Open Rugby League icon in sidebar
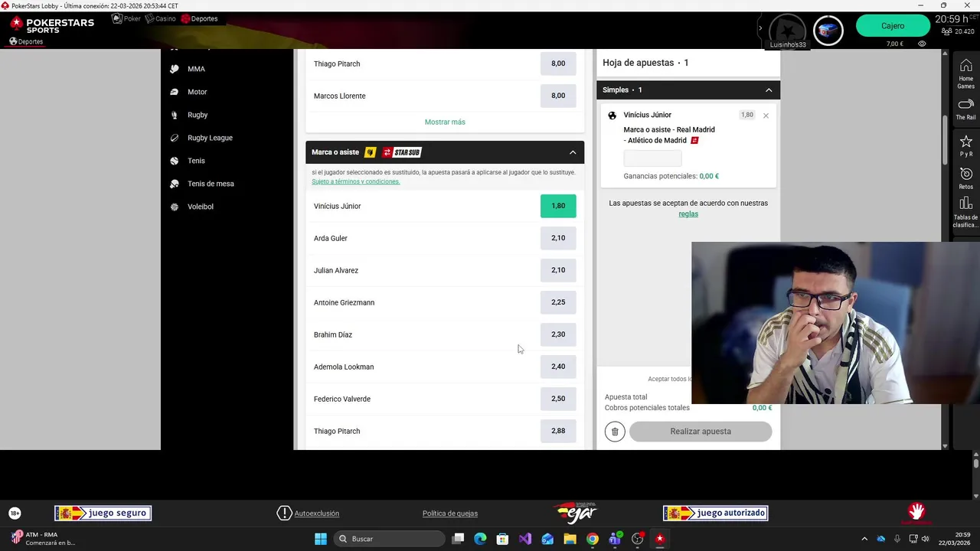980x551 pixels. point(175,138)
